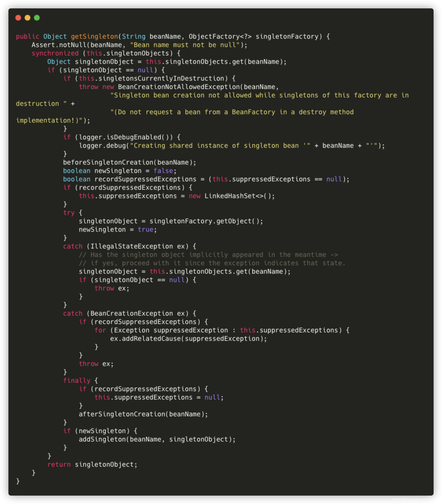442x504 pixels.
Task: Click the 'synchronized' keyword
Action: coord(55,53)
